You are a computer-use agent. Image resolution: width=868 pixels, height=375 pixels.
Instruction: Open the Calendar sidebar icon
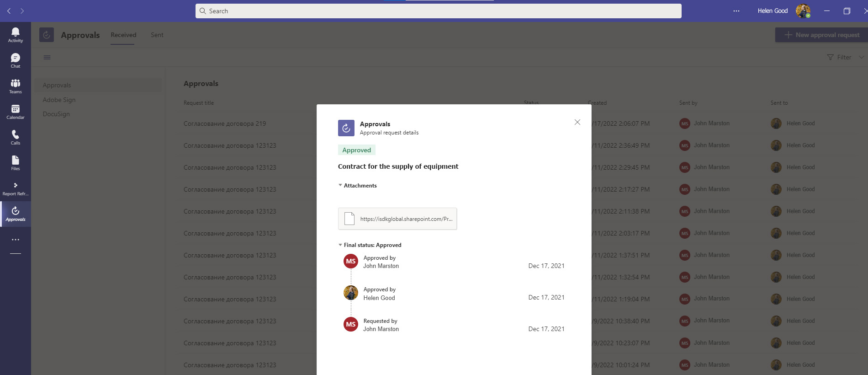click(x=15, y=111)
